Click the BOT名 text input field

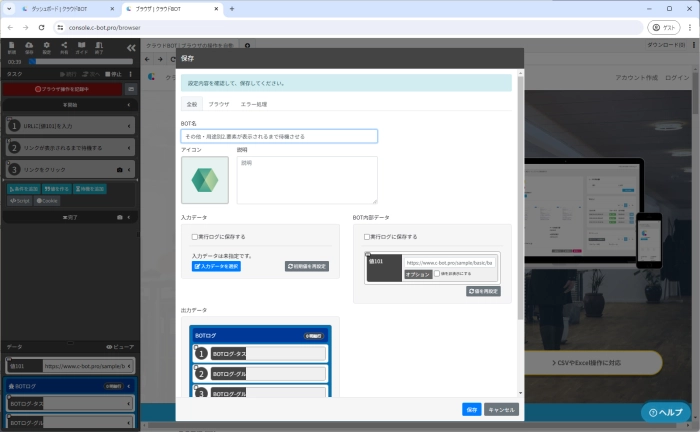pyautogui.click(x=279, y=136)
